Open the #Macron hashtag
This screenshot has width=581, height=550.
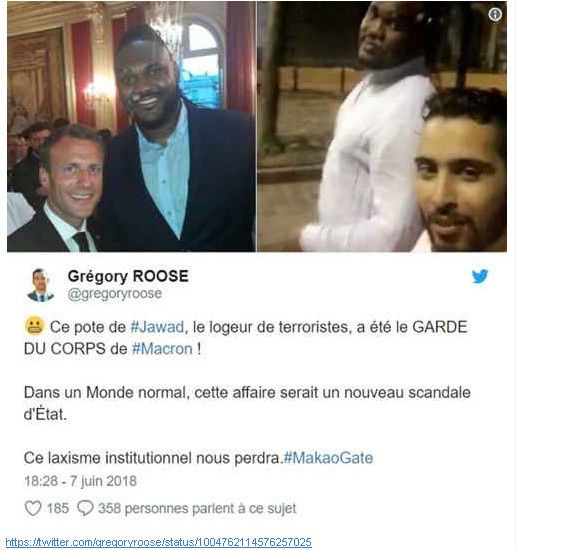(162, 349)
